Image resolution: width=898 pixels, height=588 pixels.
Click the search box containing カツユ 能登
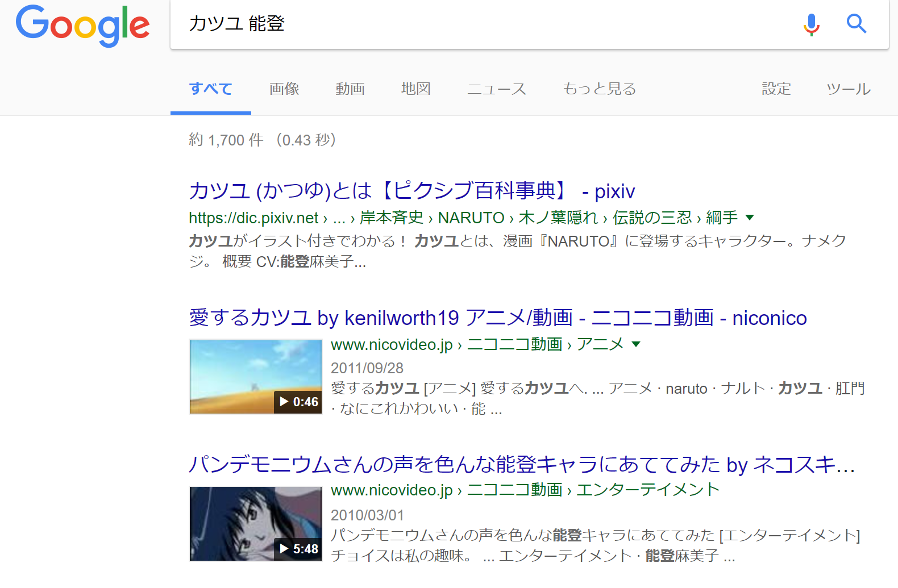click(483, 24)
